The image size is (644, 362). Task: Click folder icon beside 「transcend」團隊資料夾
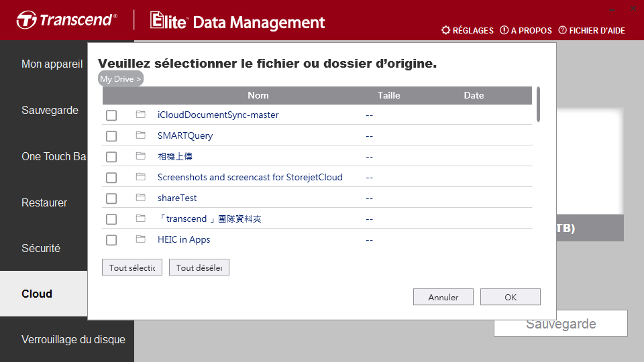[x=140, y=219]
